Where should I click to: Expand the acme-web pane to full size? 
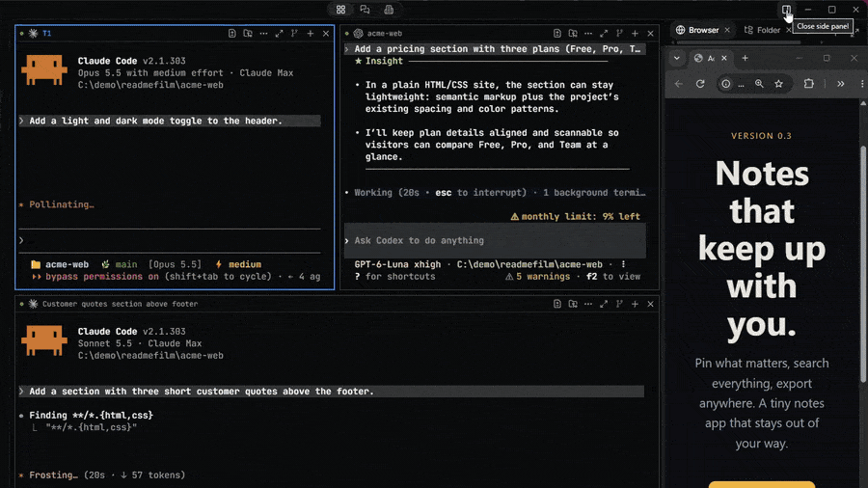click(x=604, y=33)
